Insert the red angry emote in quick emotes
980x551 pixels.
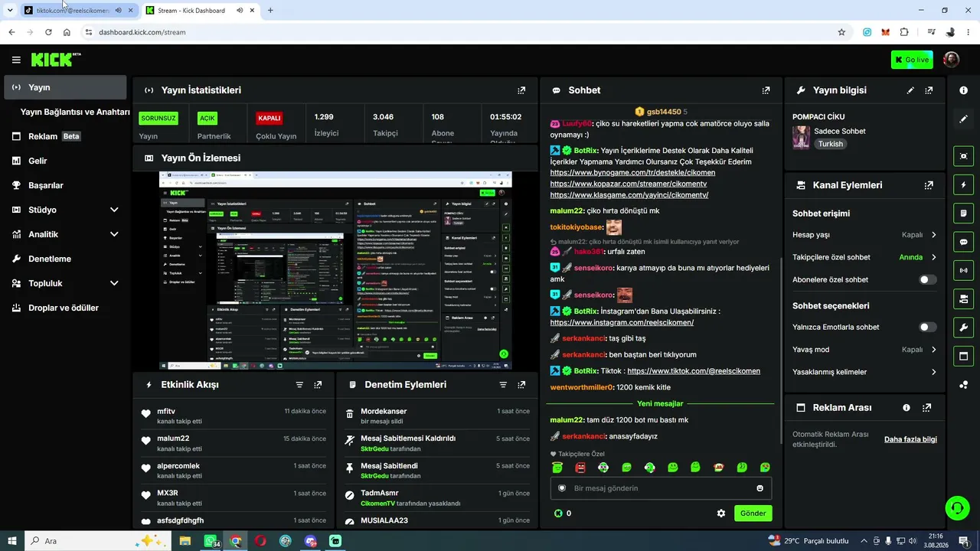580,468
